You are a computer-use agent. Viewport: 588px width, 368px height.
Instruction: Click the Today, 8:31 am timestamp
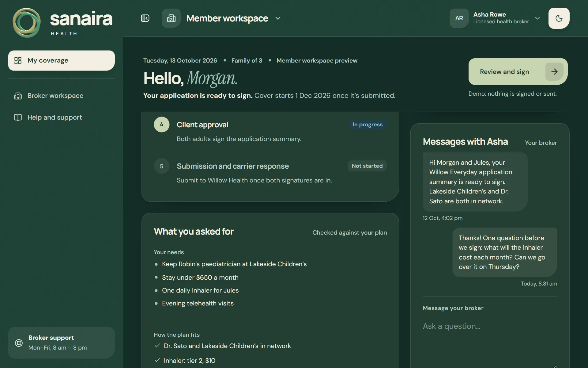[539, 284]
